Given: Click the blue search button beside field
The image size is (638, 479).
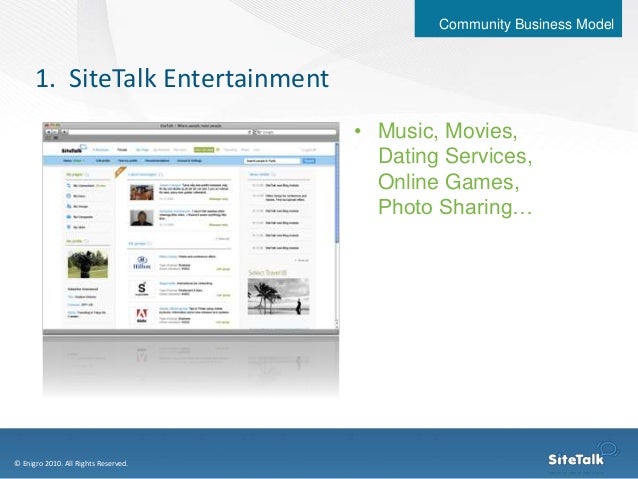Looking at the screenshot, I should [309, 161].
